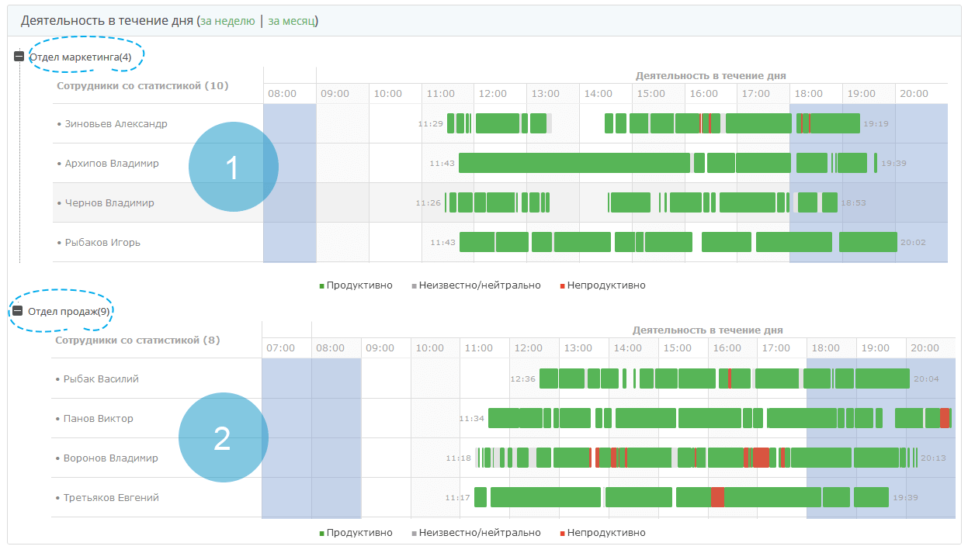Toggle 'Неизвестно/нейтрально' legend in marketing chart
Image resolution: width=968 pixels, height=560 pixels.
click(475, 285)
